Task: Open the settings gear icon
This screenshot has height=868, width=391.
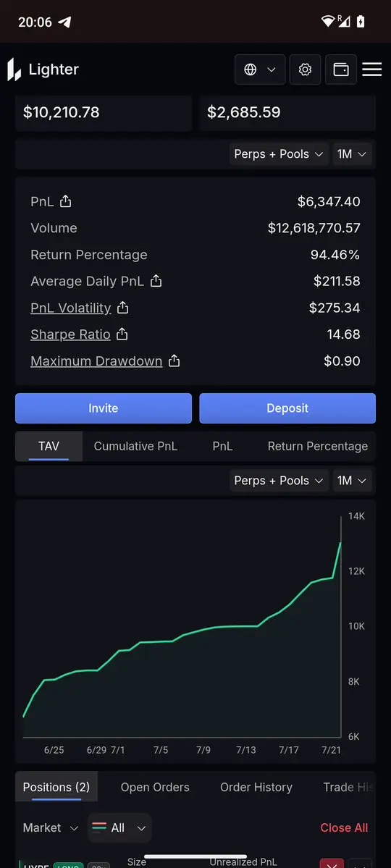Action: click(305, 69)
